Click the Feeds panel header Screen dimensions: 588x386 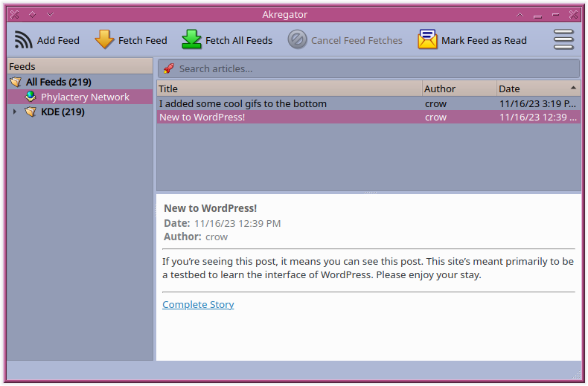coord(80,66)
